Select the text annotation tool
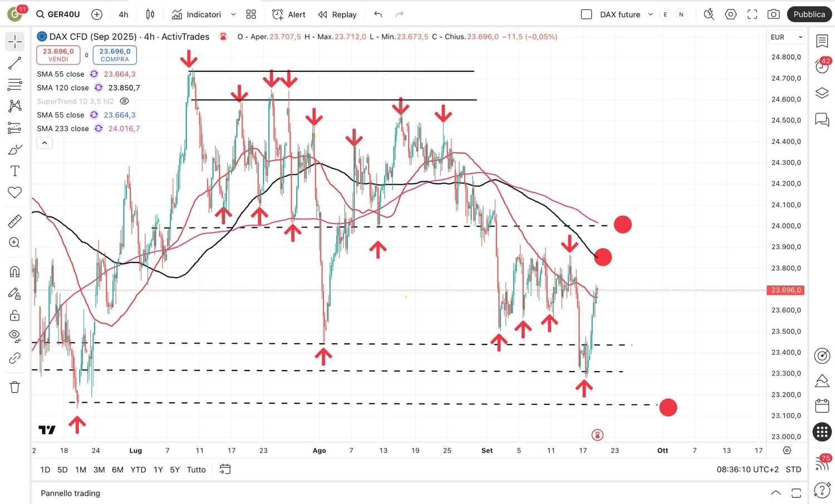The image size is (835, 504). (x=15, y=171)
